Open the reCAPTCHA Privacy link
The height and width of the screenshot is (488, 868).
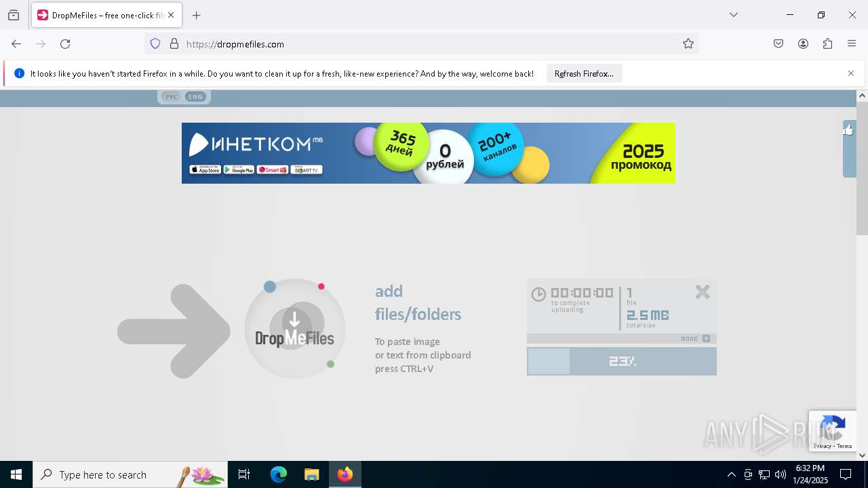[823, 446]
